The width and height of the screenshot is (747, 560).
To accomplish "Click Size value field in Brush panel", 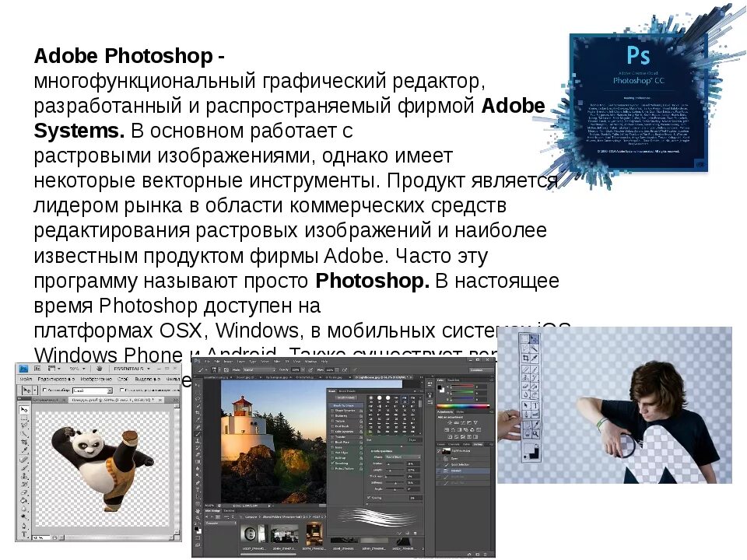I will (416, 440).
